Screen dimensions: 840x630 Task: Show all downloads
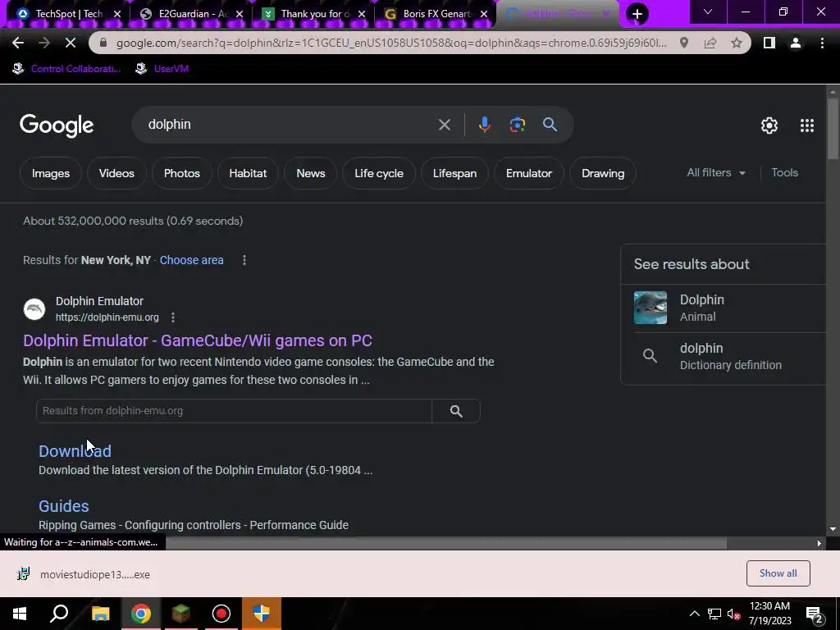coord(778,573)
